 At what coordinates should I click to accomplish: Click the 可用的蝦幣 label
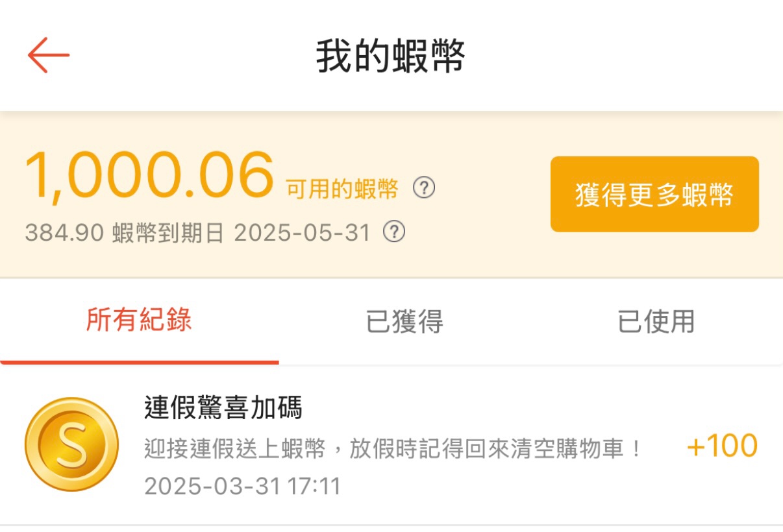342,189
